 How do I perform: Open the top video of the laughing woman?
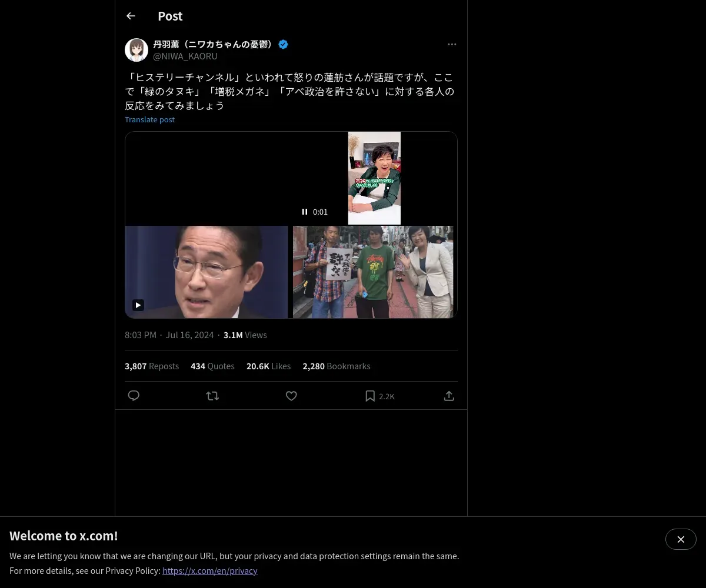pos(374,178)
